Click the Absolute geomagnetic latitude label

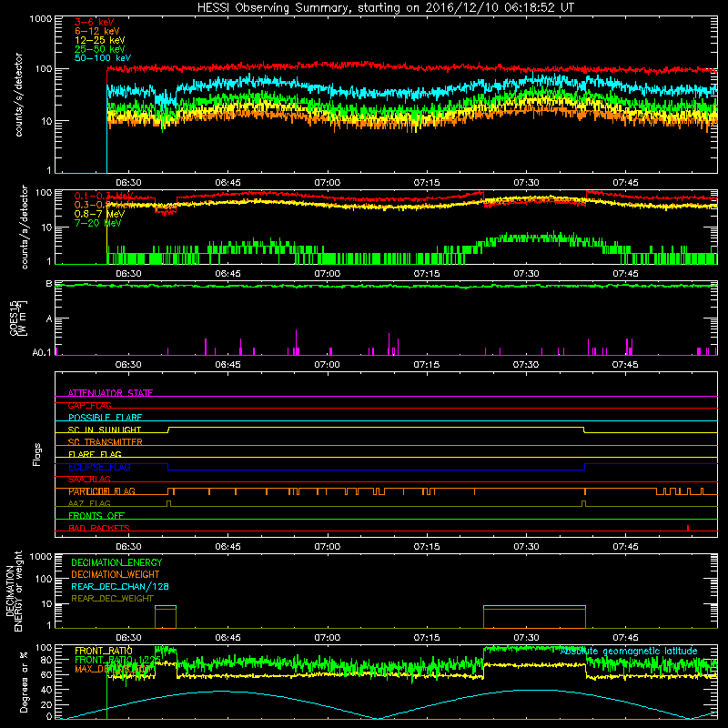[629, 652]
